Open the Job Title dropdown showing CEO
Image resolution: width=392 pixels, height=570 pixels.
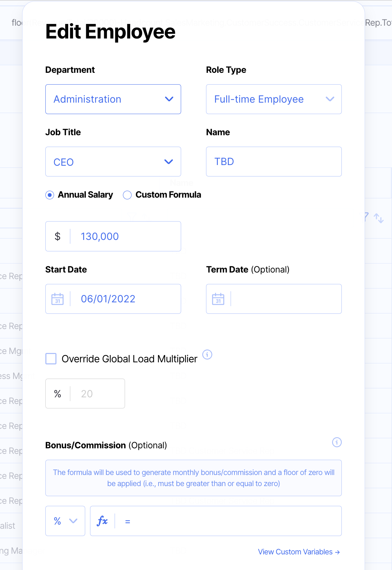[113, 162]
